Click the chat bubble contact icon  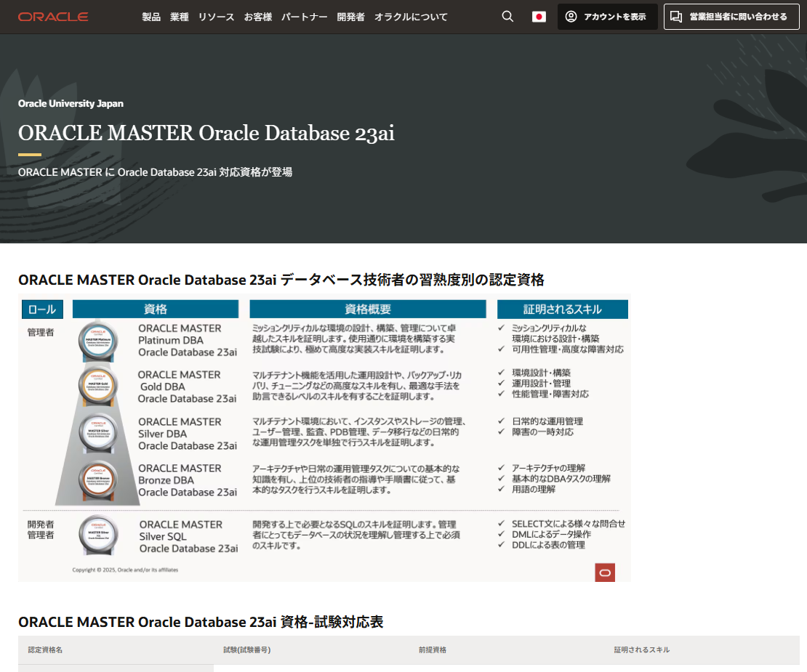coord(676,17)
